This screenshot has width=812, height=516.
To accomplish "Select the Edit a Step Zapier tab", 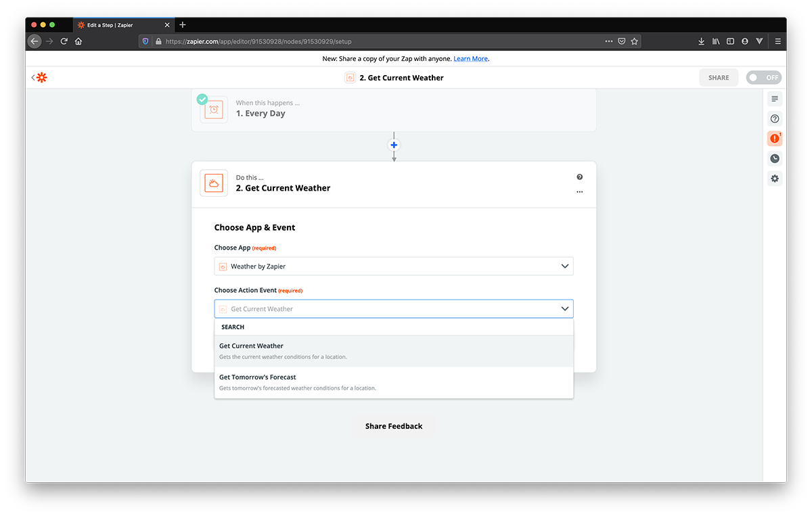I will (124, 25).
